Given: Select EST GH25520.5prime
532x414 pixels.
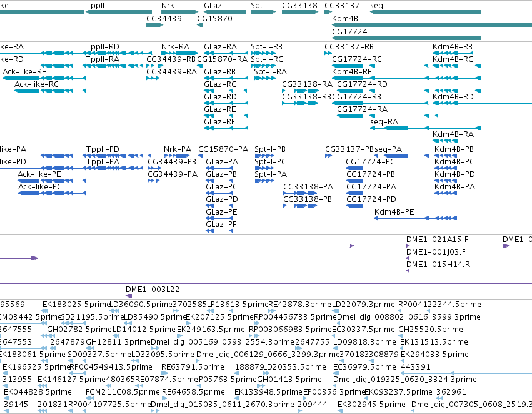Looking at the screenshot, I should (431, 329).
